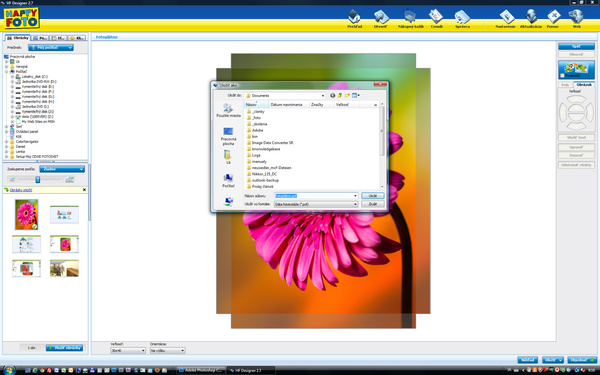Select Pracovná plocha in dialog places bar
Image resolution: width=600 pixels, height=375 pixels.
[x=228, y=136]
